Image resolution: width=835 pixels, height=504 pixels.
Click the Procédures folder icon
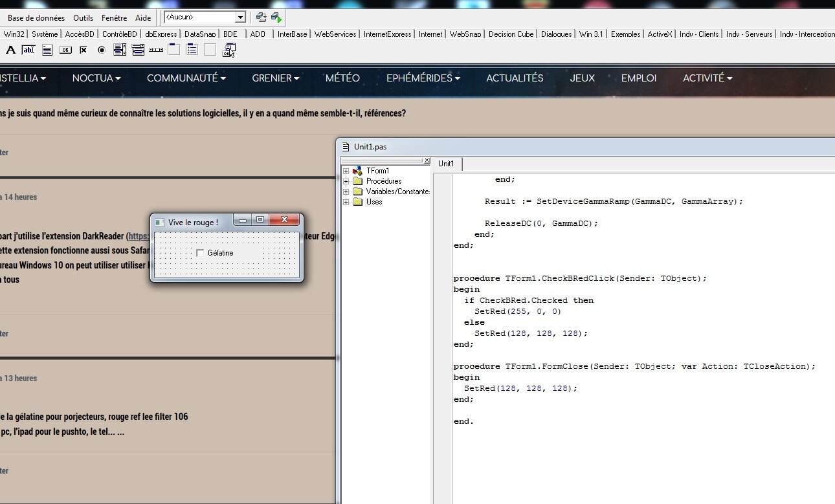click(x=357, y=181)
